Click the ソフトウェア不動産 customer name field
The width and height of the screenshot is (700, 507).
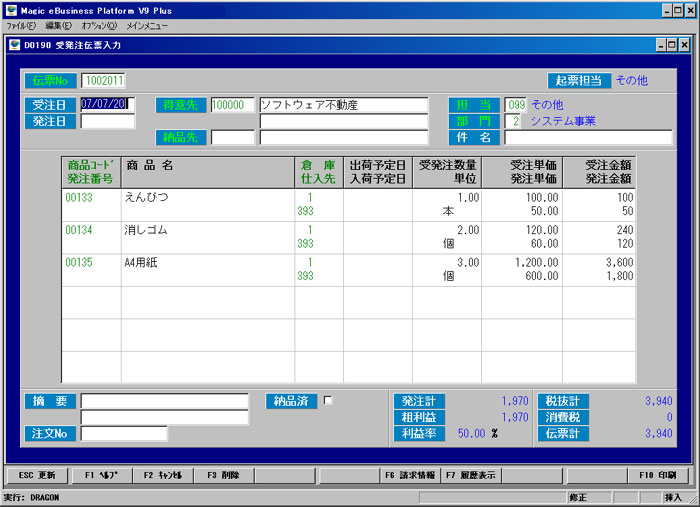344,105
